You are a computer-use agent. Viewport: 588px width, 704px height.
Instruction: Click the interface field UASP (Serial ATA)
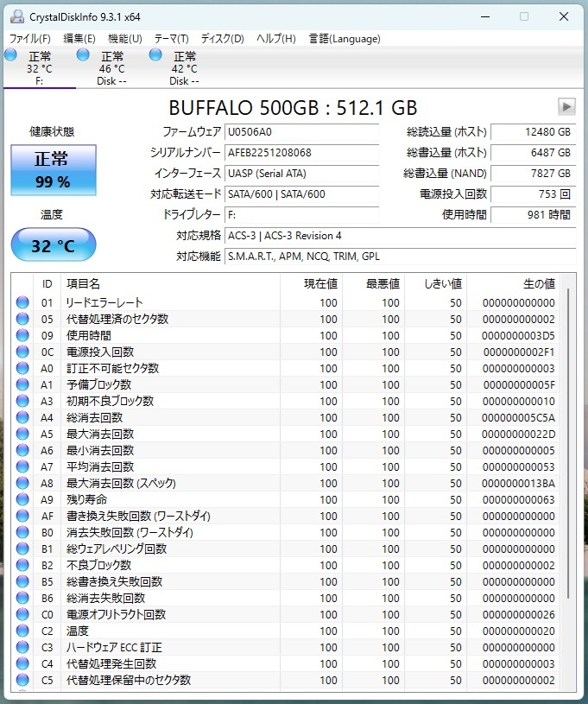pos(301,174)
